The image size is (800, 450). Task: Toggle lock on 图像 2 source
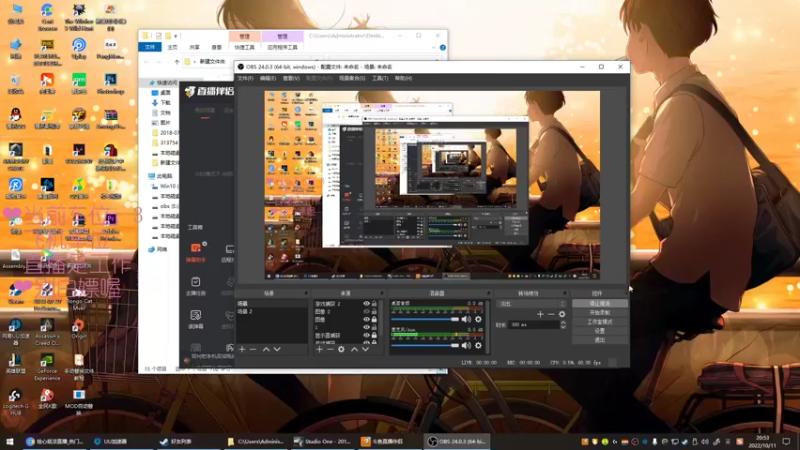[x=374, y=311]
